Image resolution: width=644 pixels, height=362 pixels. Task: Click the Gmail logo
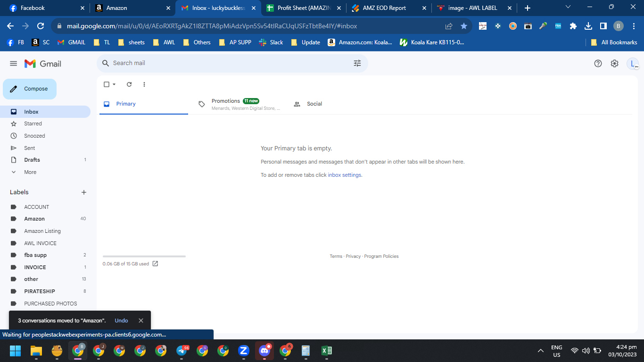point(43,64)
